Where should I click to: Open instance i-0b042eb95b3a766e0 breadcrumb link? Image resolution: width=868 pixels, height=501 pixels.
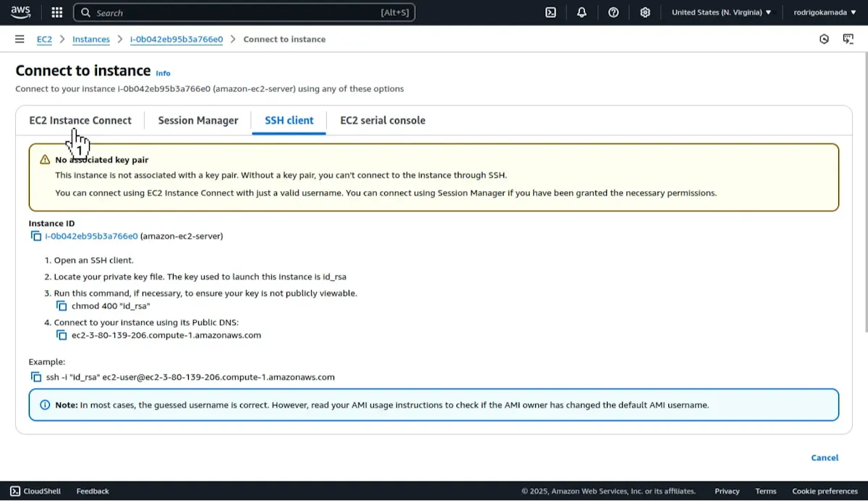176,39
